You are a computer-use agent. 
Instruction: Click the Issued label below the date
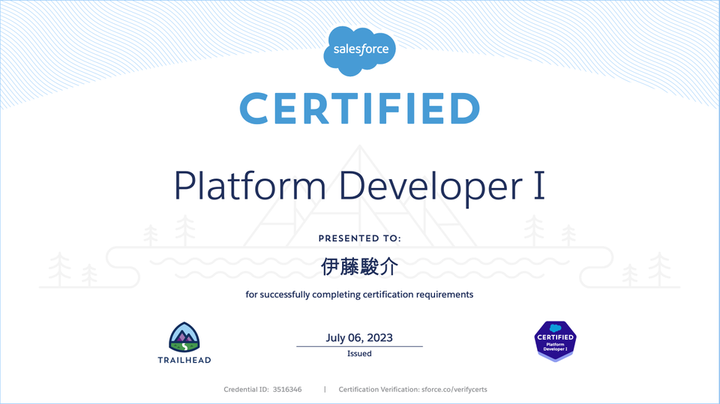pos(360,354)
